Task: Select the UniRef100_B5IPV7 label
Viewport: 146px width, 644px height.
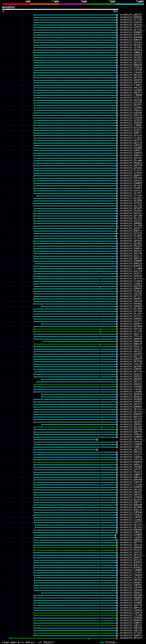Action: point(131,105)
